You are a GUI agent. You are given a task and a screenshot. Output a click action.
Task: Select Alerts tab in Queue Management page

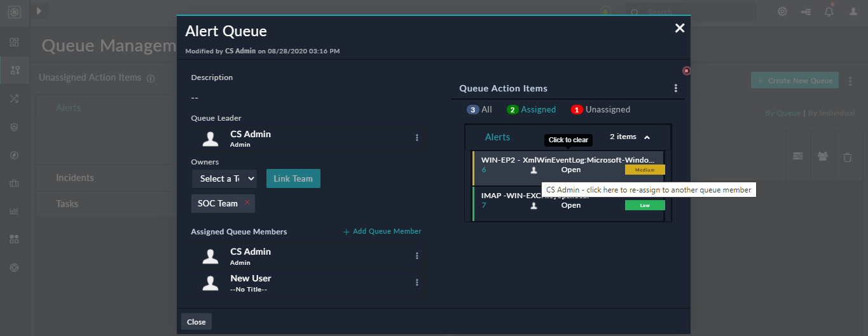pyautogui.click(x=69, y=108)
